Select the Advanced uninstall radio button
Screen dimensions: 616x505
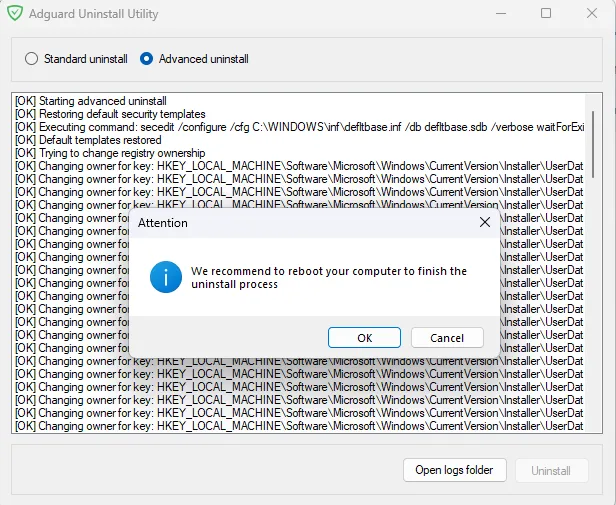[146, 59]
